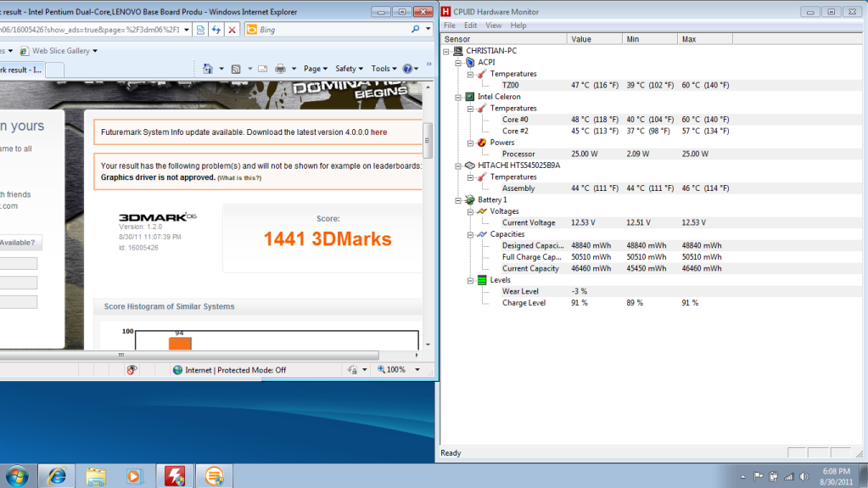Open the Safety dropdown menu
868x488 pixels.
click(349, 69)
